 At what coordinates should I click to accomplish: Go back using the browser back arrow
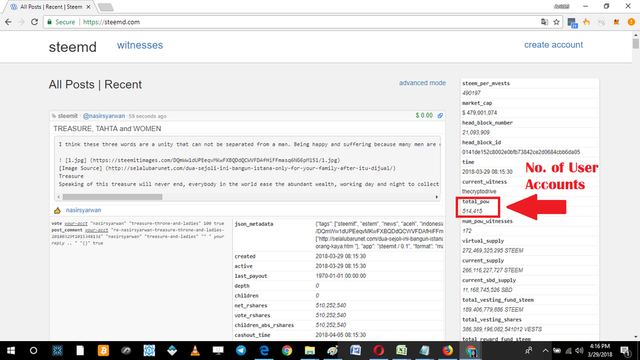tap(8, 22)
